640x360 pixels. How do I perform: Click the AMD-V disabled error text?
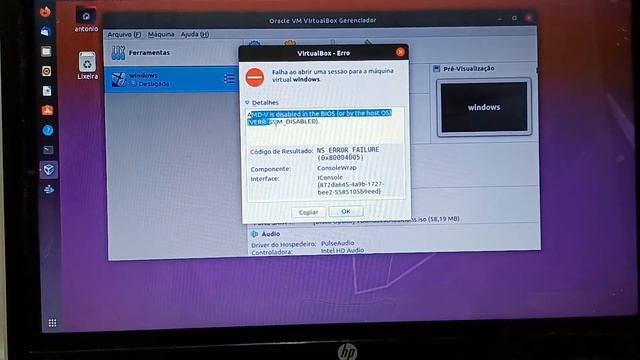pos(320,117)
